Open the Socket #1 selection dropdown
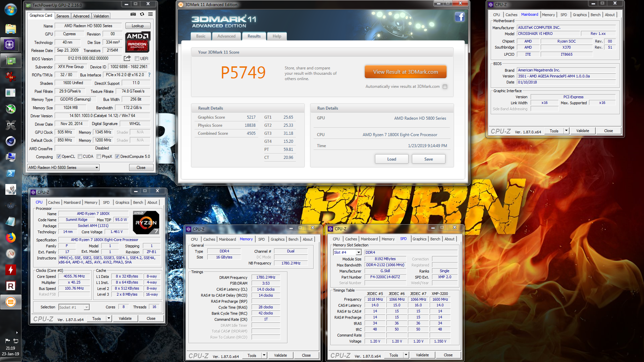Viewport: 644px width, 362px height. 74,307
